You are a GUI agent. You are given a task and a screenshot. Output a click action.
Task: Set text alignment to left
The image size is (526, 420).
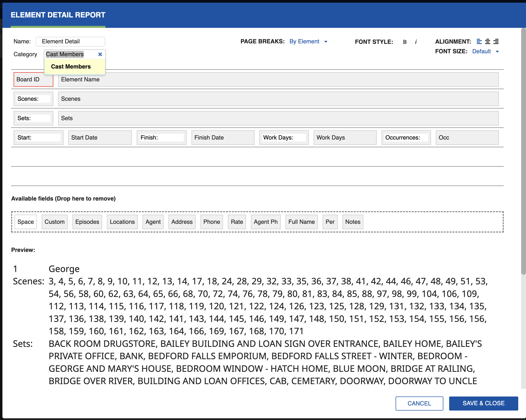(x=479, y=41)
